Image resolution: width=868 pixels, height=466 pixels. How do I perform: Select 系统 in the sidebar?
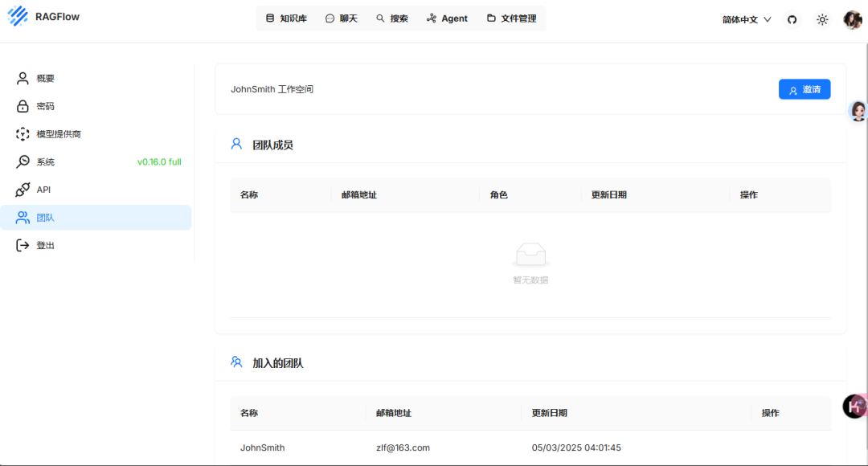pos(46,162)
